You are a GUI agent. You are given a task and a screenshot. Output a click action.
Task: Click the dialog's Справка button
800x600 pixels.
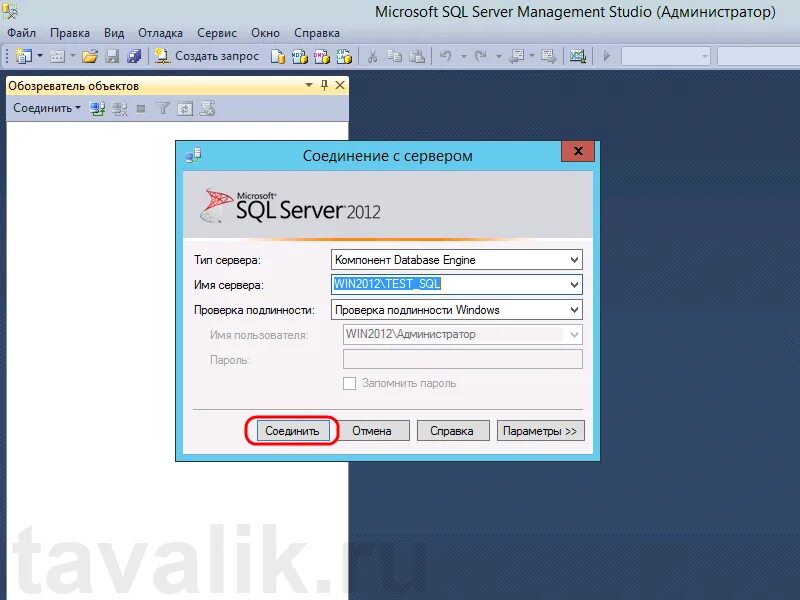pos(452,431)
